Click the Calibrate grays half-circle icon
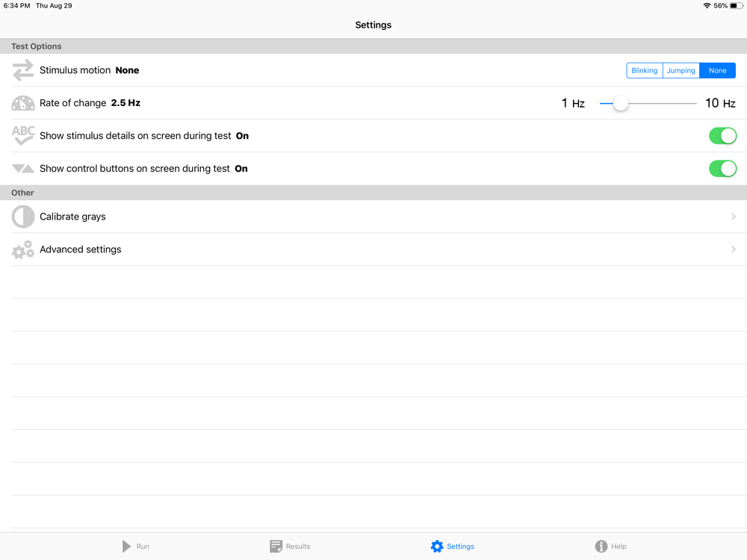The width and height of the screenshot is (747, 560). click(x=23, y=217)
